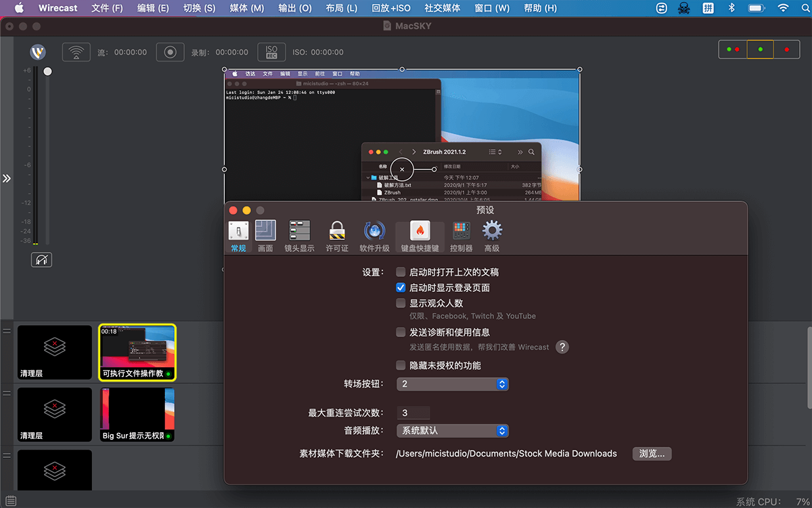Open the 转场按钮 dropdown
The image size is (812, 508).
click(452, 384)
